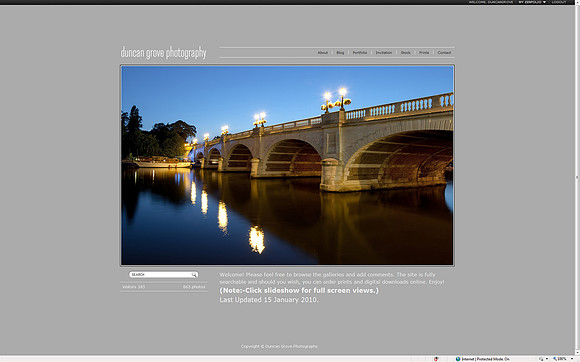Open the Prints page

click(x=424, y=53)
